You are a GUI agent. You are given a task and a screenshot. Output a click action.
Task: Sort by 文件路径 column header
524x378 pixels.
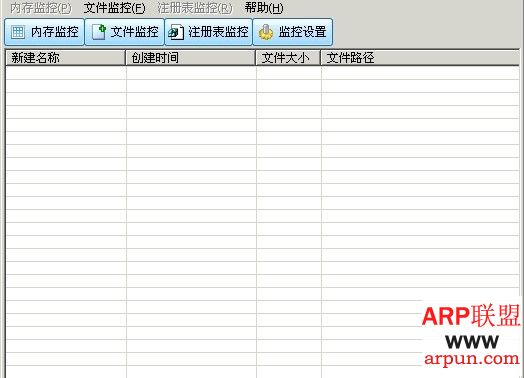(420, 58)
